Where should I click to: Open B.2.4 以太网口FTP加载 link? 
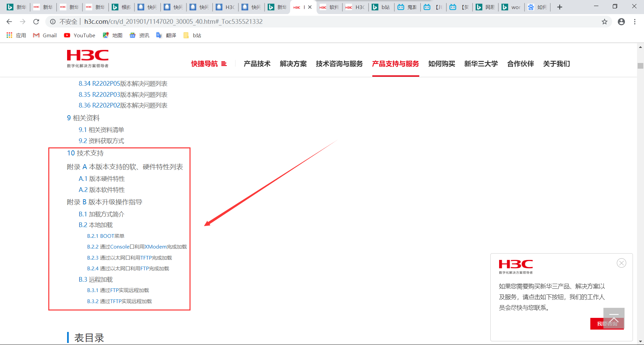point(128,269)
